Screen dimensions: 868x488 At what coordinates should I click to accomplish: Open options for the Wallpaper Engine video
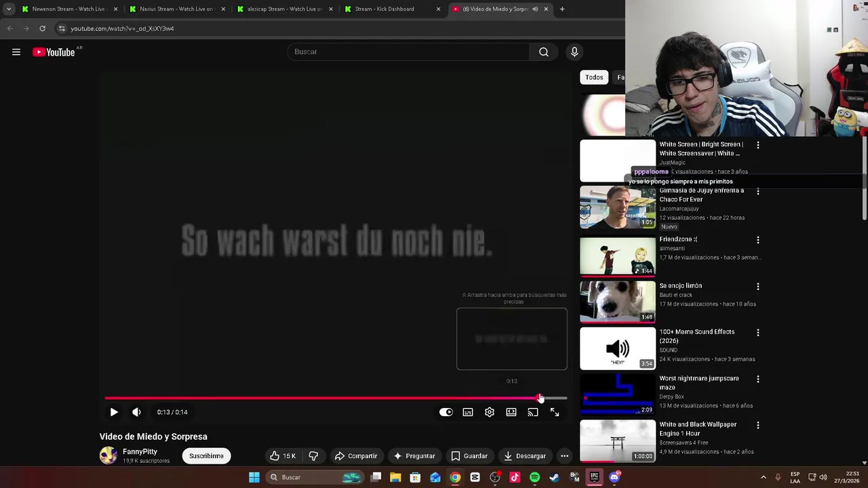(758, 426)
